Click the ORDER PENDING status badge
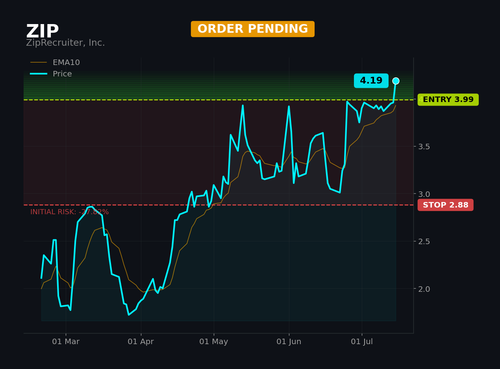This screenshot has height=369, width=500. pyautogui.click(x=253, y=29)
